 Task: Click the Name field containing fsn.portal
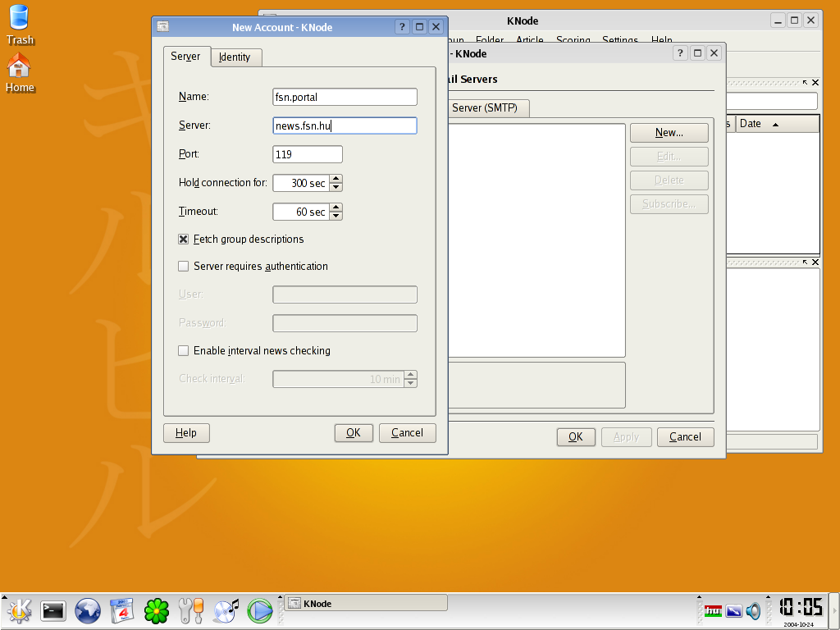tap(345, 97)
